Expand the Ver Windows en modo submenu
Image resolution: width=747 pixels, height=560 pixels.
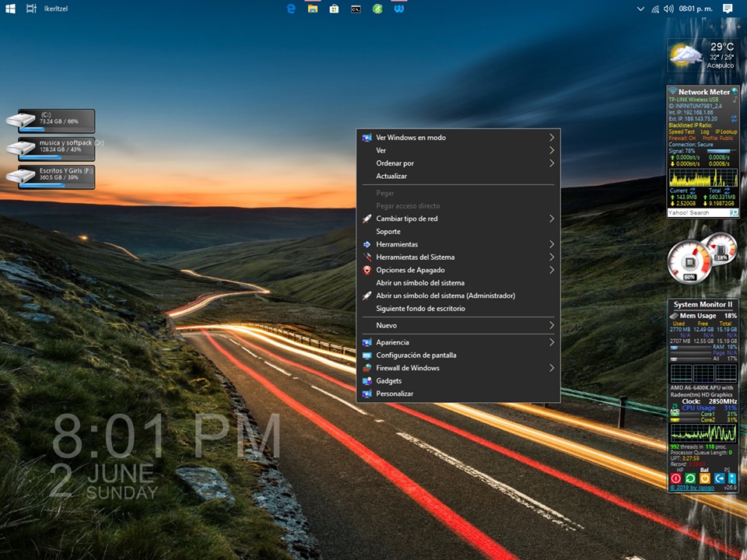click(458, 137)
